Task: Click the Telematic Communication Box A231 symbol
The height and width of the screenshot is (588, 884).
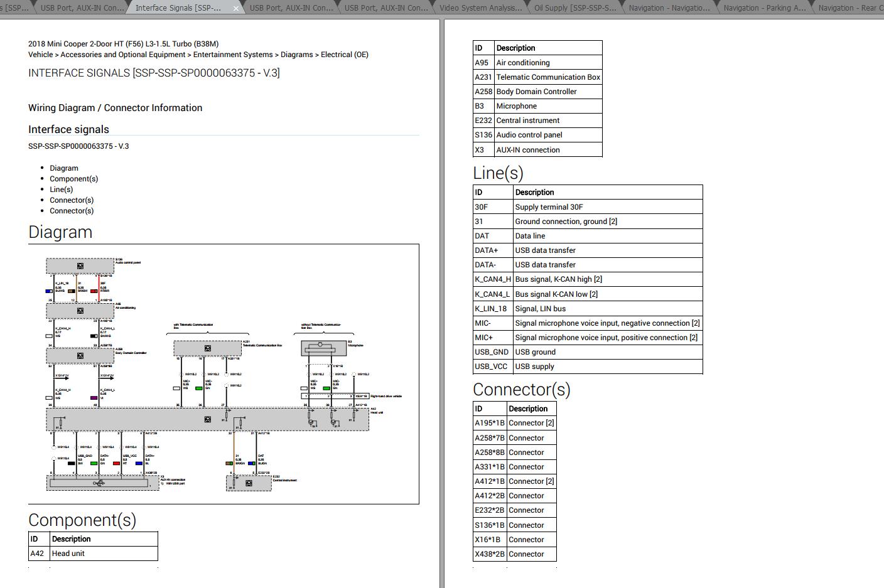Action: (207, 348)
